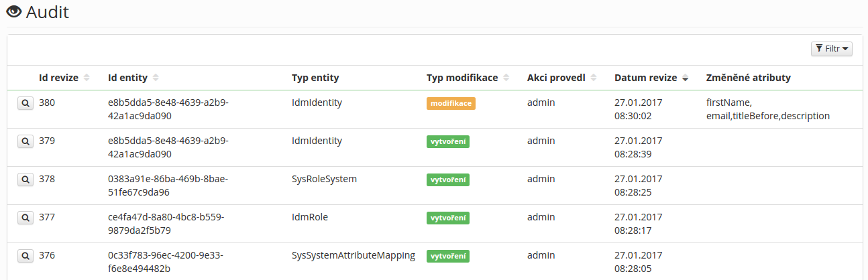This screenshot has width=868, height=280.
Task: Open detail magnifier for revision 376
Action: 25,256
